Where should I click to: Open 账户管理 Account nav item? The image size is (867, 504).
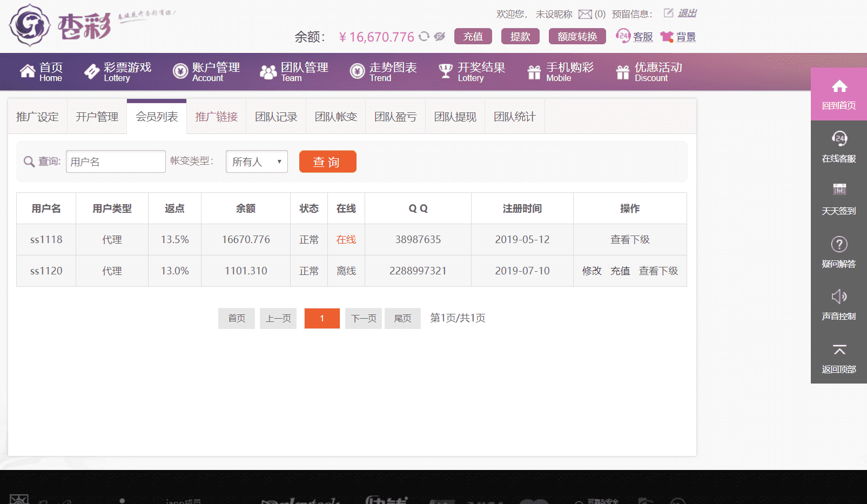(206, 71)
